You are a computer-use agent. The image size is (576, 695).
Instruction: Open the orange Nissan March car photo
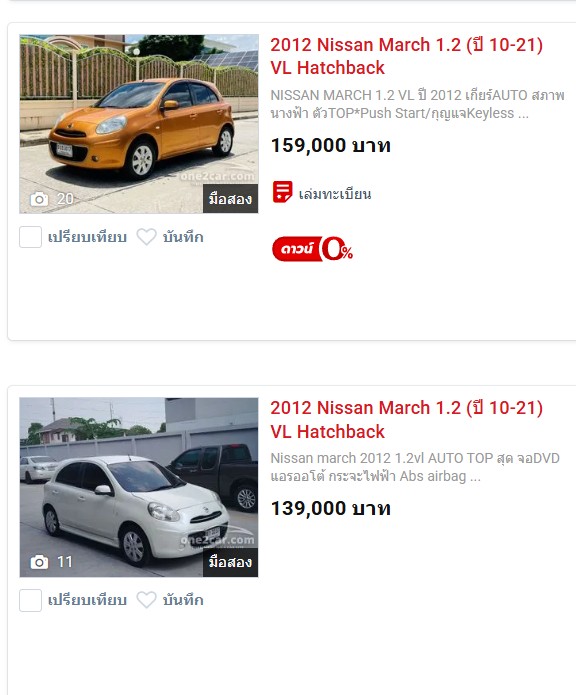tap(139, 124)
